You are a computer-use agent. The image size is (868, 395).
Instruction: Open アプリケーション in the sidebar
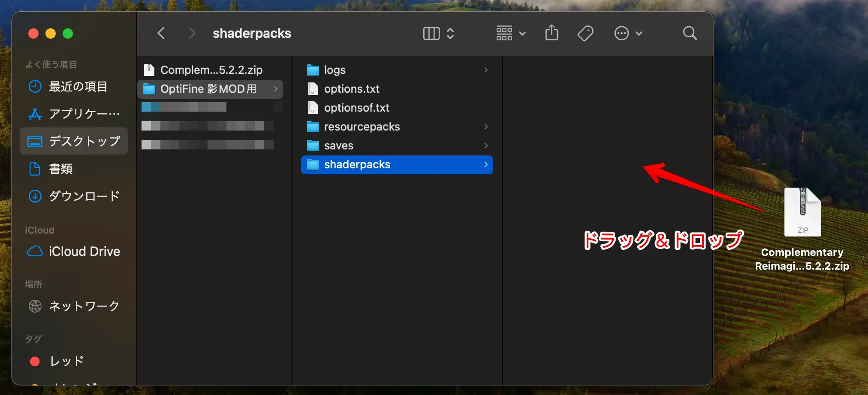pyautogui.click(x=74, y=114)
